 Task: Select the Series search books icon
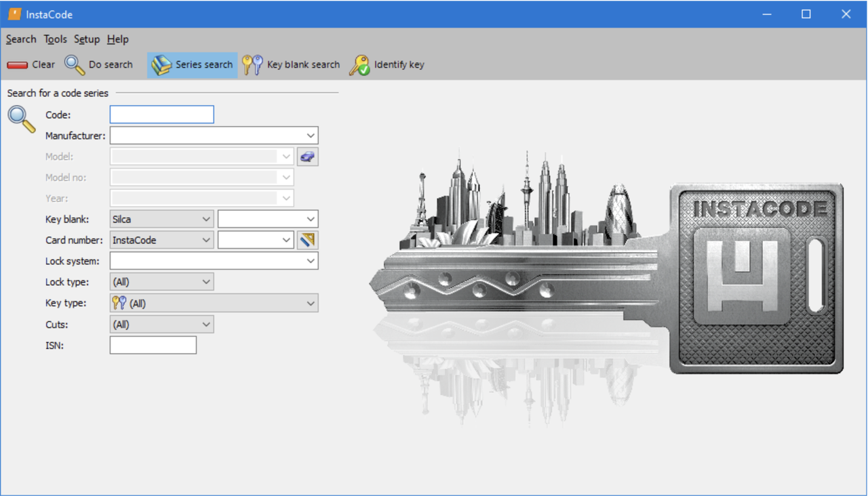click(161, 65)
